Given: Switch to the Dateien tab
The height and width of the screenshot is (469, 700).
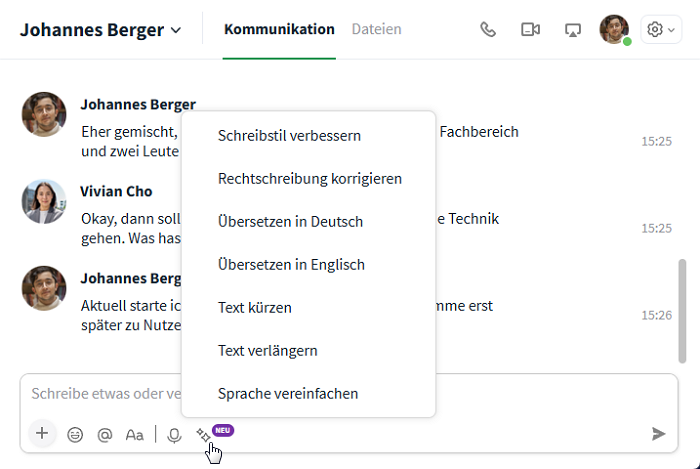Looking at the screenshot, I should [x=376, y=29].
